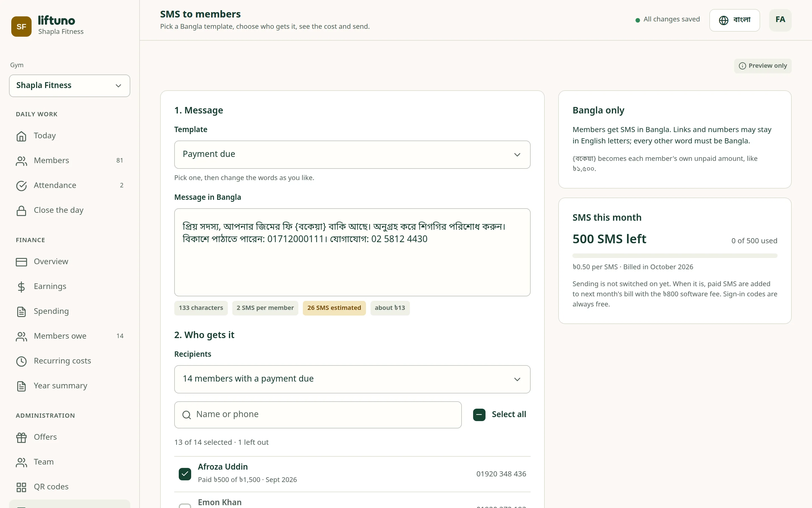Click the 26 SMS estimated chip
This screenshot has height=508, width=812.
(x=334, y=308)
